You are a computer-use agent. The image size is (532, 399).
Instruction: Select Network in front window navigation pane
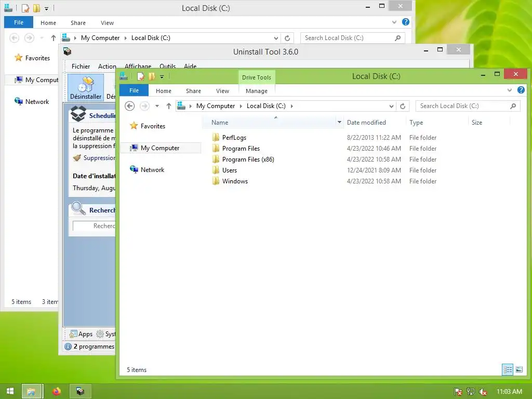coord(152,170)
